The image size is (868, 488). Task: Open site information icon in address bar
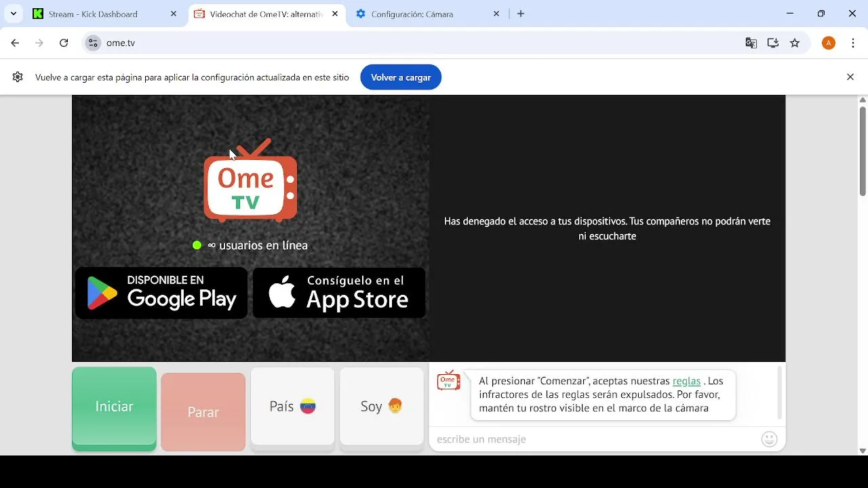pos(93,43)
